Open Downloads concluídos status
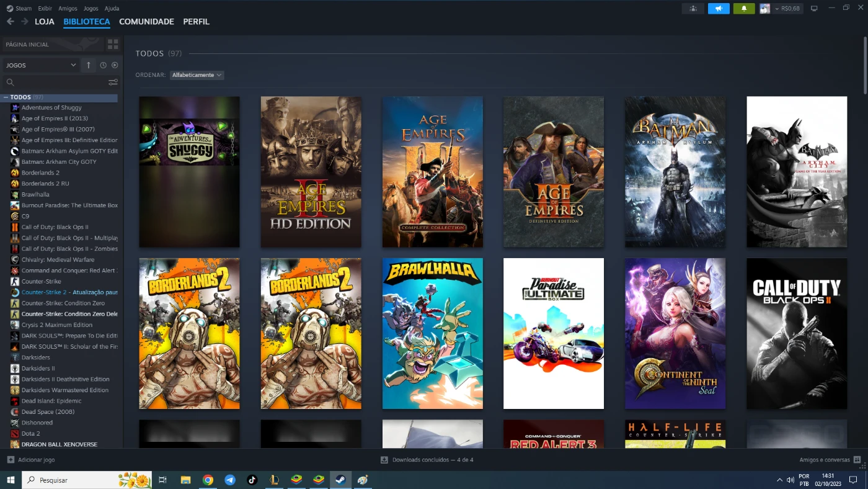Viewport: 868px width, 489px height. coord(427,460)
